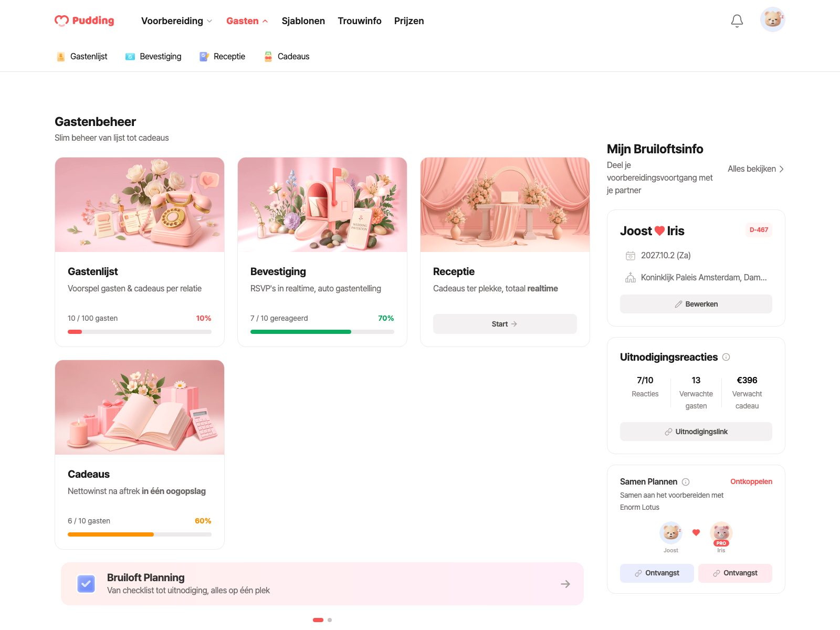Image resolution: width=840 pixels, height=630 pixels.
Task: Open Alles bekijken chevron link
Action: 756,169
